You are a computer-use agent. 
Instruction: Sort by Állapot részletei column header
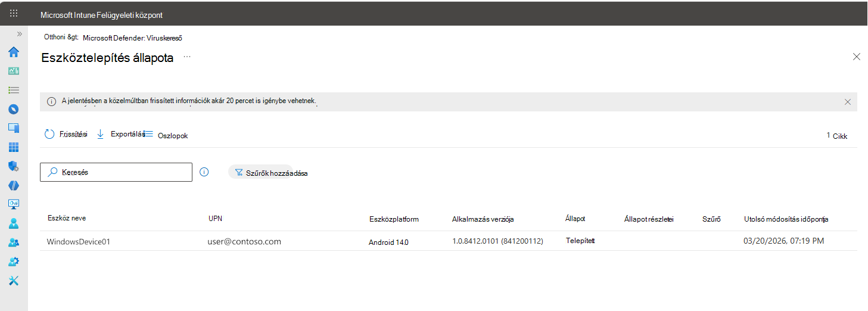pyautogui.click(x=649, y=219)
